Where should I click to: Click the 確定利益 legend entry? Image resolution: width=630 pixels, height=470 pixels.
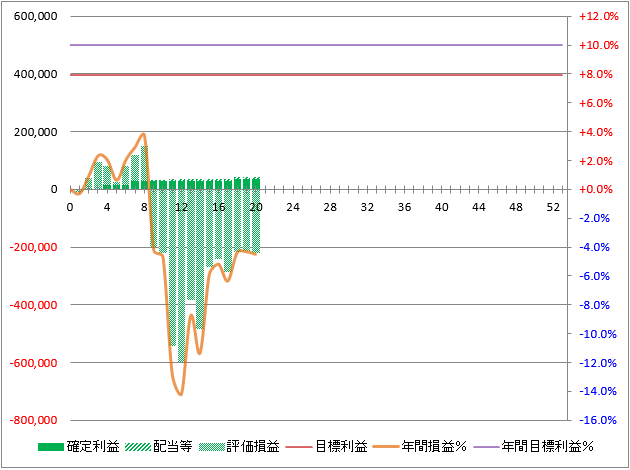click(x=79, y=446)
